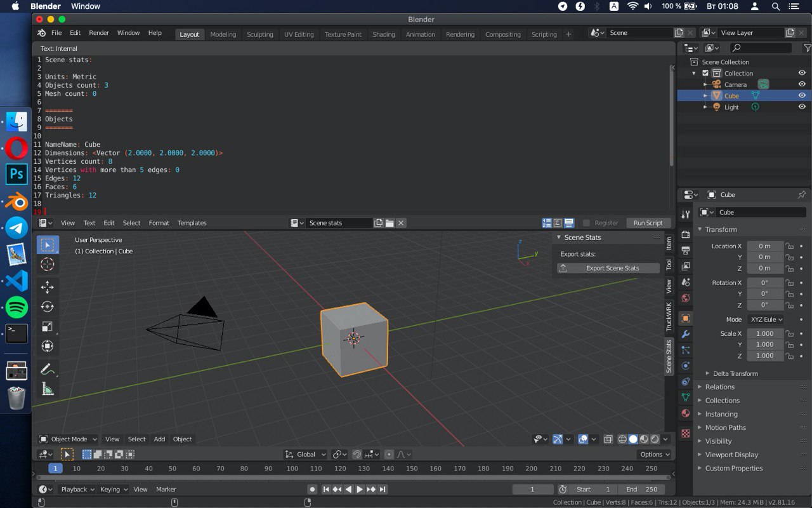Screen dimensions: 812x508
Task: Open Telegram from the dock
Action: pos(16,228)
